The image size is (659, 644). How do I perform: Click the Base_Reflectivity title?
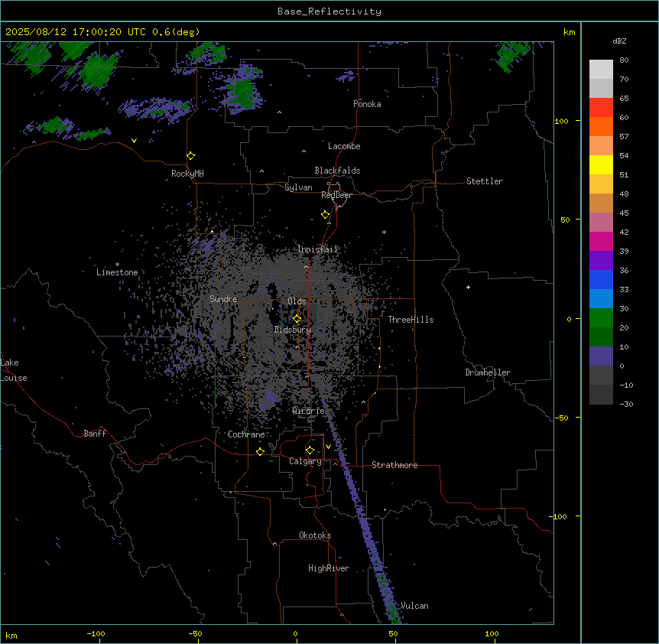tap(329, 11)
